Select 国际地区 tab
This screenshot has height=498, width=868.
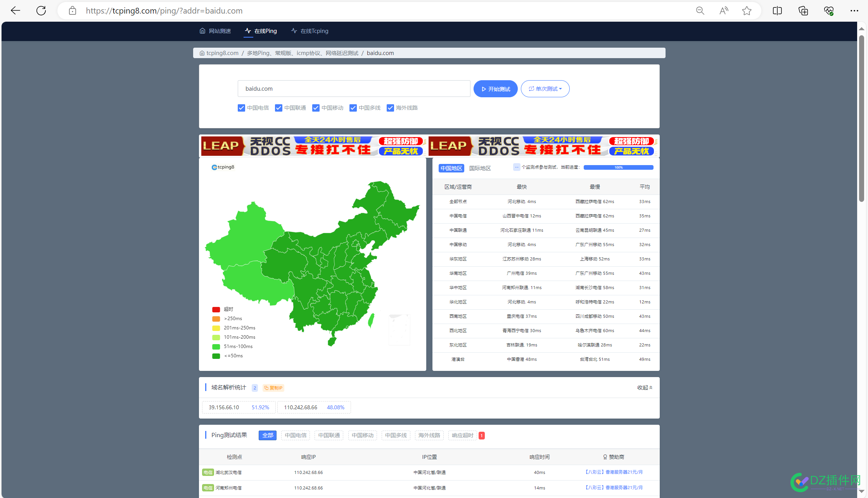tap(480, 168)
